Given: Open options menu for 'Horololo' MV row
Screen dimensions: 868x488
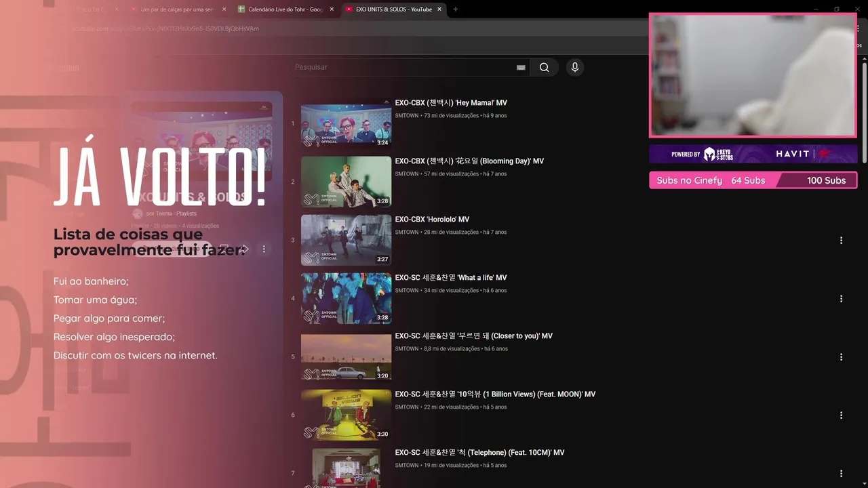Looking at the screenshot, I should (x=841, y=241).
